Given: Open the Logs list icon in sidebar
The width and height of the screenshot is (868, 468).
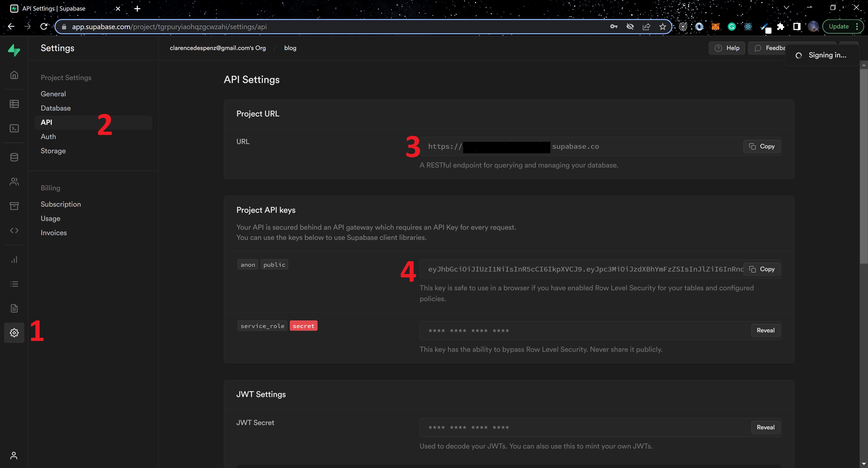Looking at the screenshot, I should pos(14,284).
